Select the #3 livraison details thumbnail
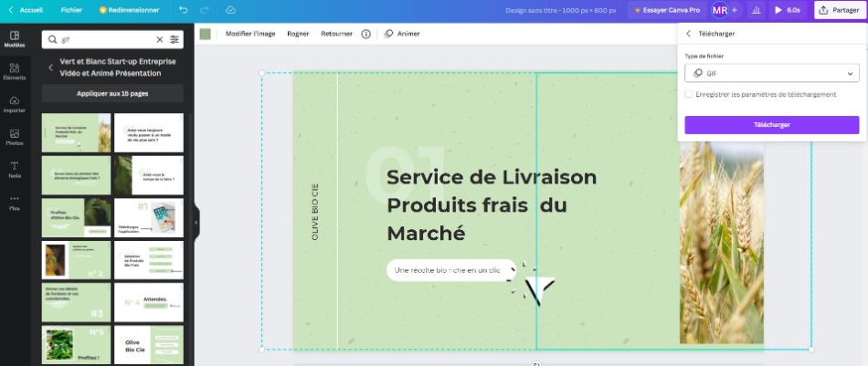The width and height of the screenshot is (868, 366). coord(77,302)
